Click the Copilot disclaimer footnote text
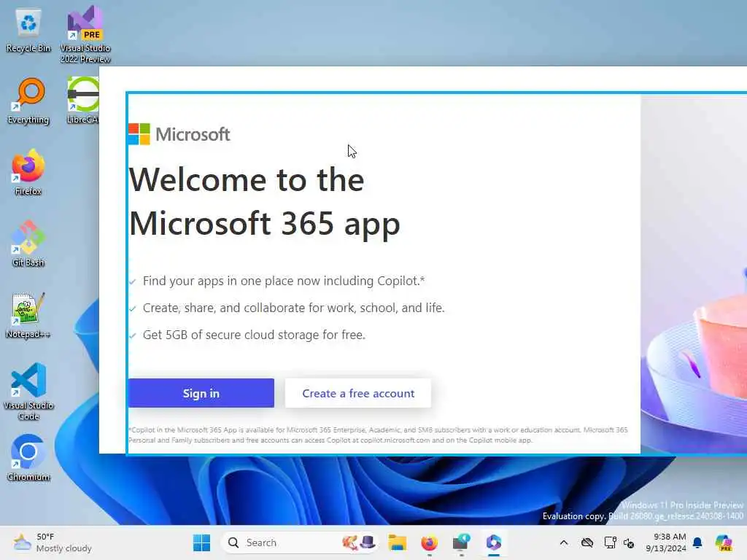The width and height of the screenshot is (747, 560). [378, 435]
